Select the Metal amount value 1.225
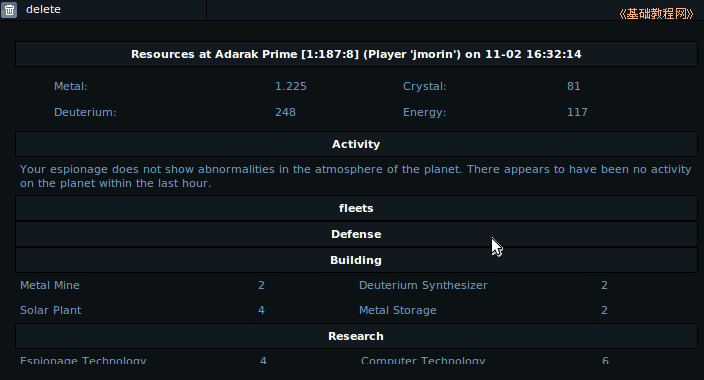The width and height of the screenshot is (704, 380). [290, 86]
